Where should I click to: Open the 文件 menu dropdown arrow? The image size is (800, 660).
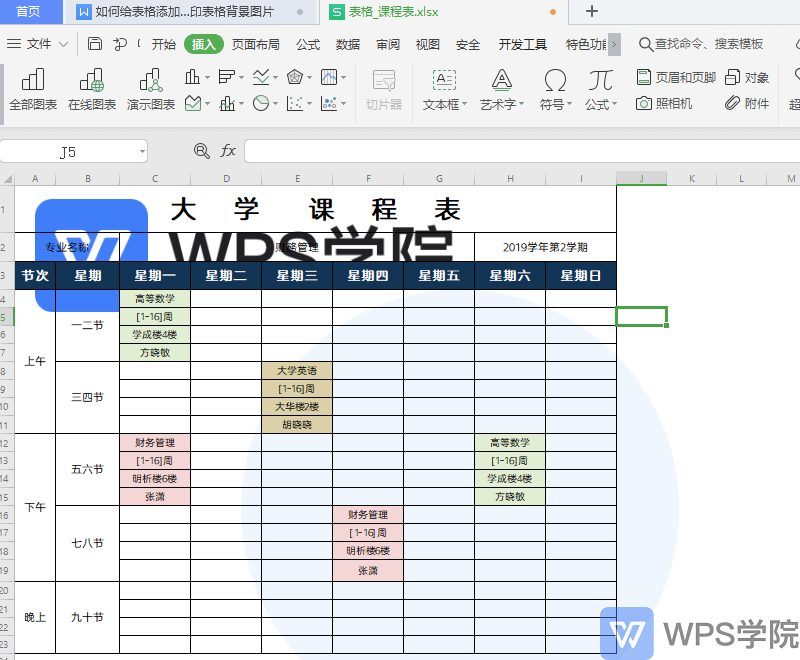tap(63, 44)
